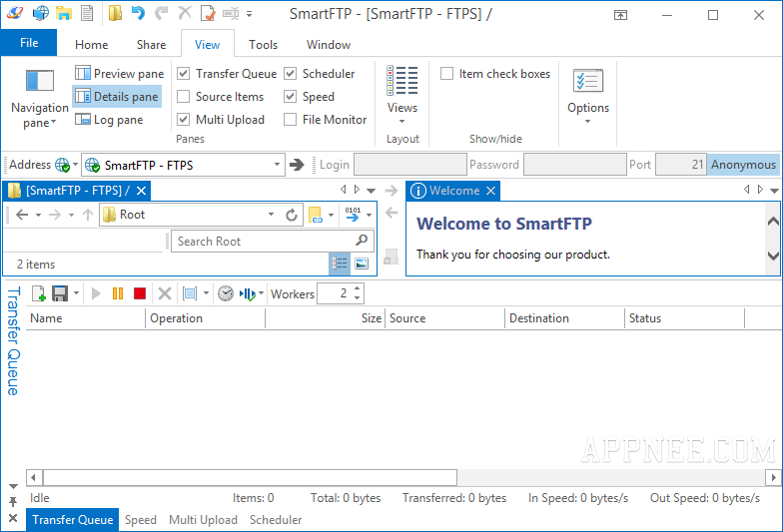
Task: Click into the Login field
Action: [409, 165]
